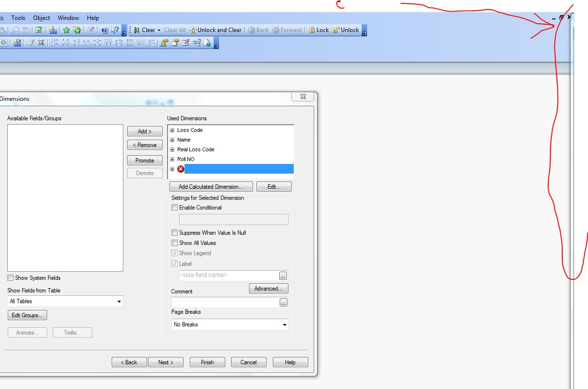Image resolution: width=588 pixels, height=389 pixels.
Task: Click the red error icon dimension row
Action: [181, 169]
